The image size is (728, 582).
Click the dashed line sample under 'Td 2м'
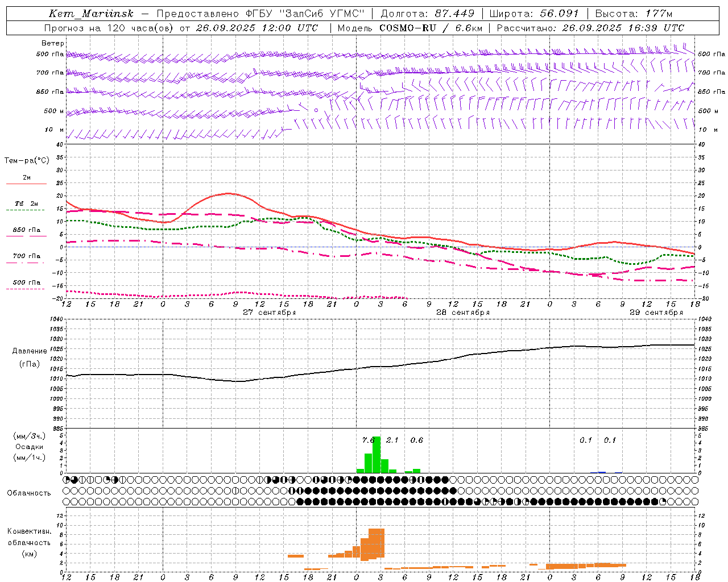coord(27,210)
